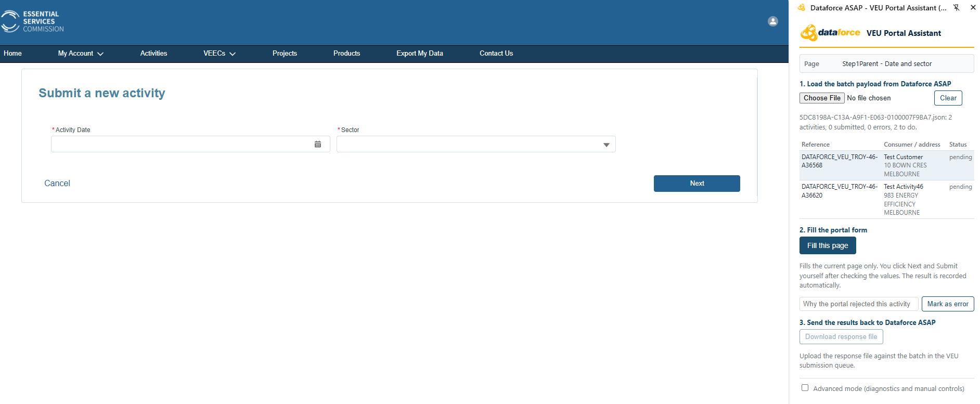Expand the VEECs menu

pos(220,54)
